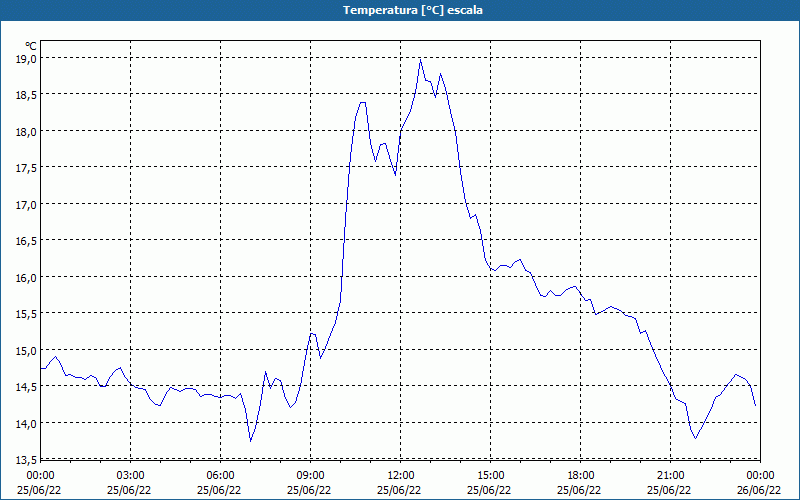This screenshot has height=500, width=800.
Task: Click the 26/06/22 date label
Action: click(x=759, y=490)
